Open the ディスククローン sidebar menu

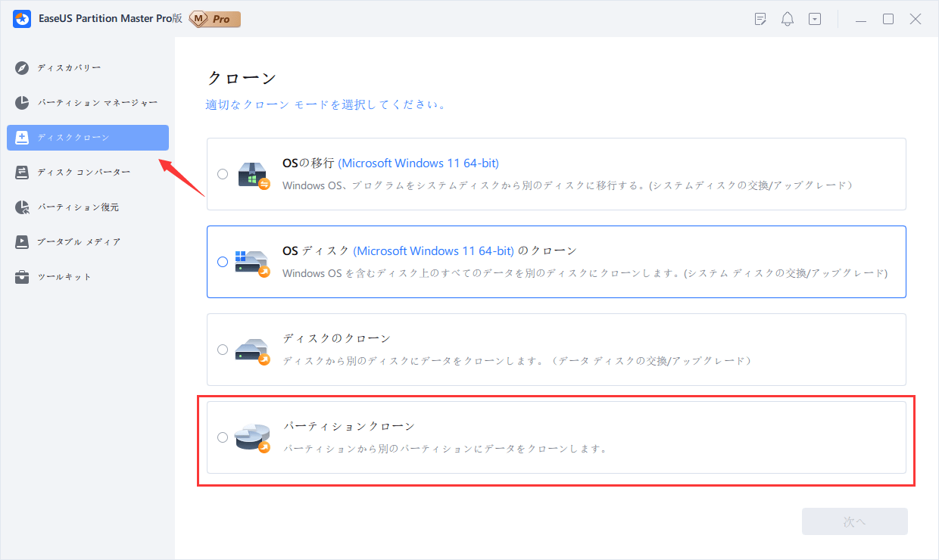pos(88,138)
